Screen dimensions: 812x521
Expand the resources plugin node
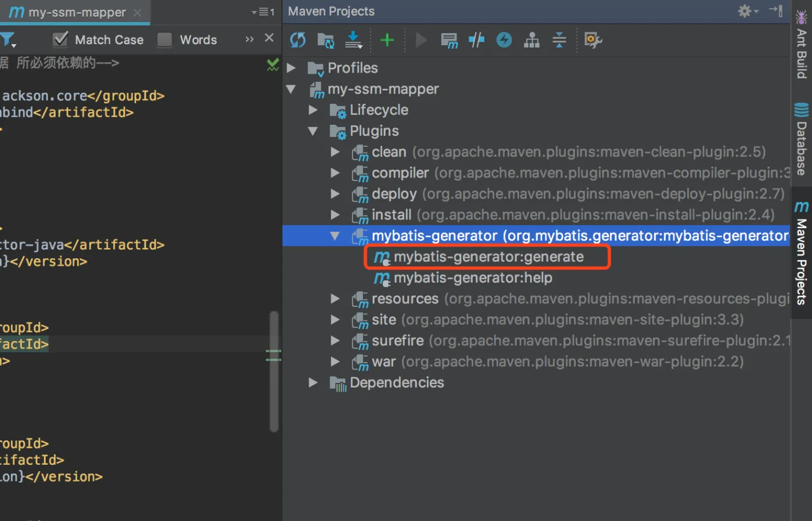[335, 299]
